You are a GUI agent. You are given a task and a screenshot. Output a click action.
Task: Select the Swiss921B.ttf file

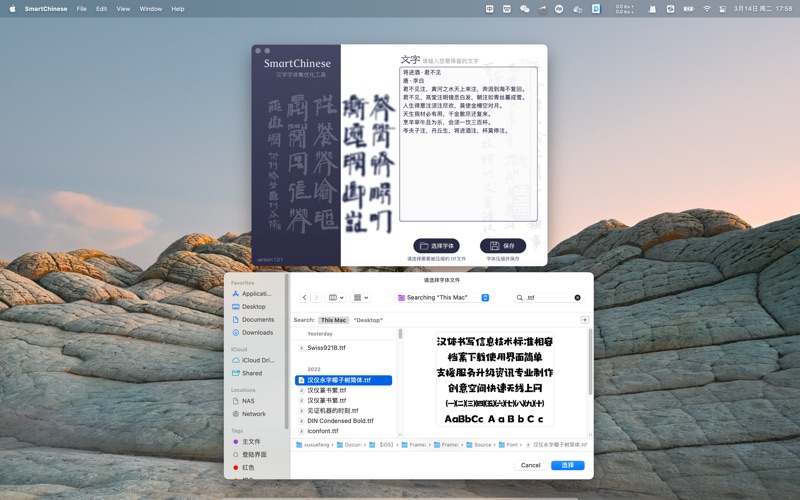tap(326, 348)
